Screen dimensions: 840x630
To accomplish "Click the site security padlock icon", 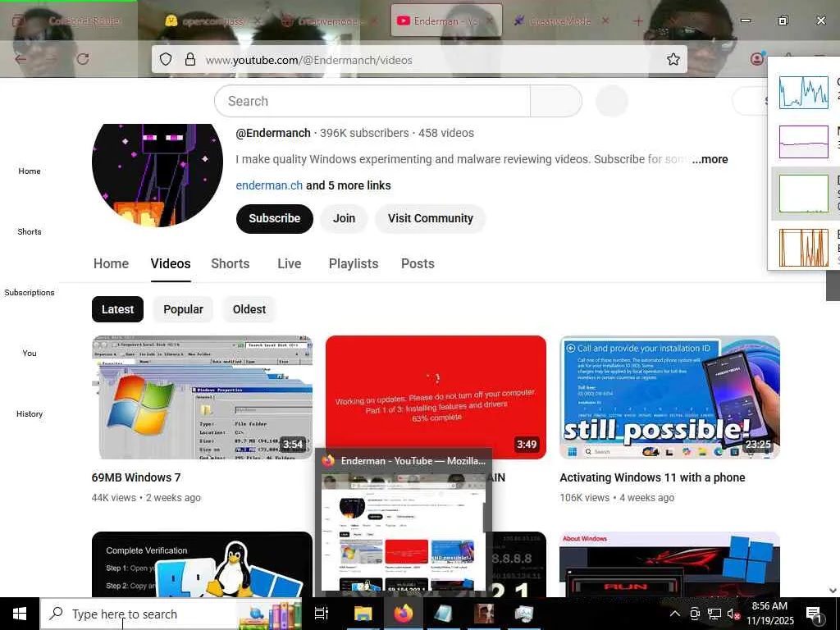I will tap(189, 59).
